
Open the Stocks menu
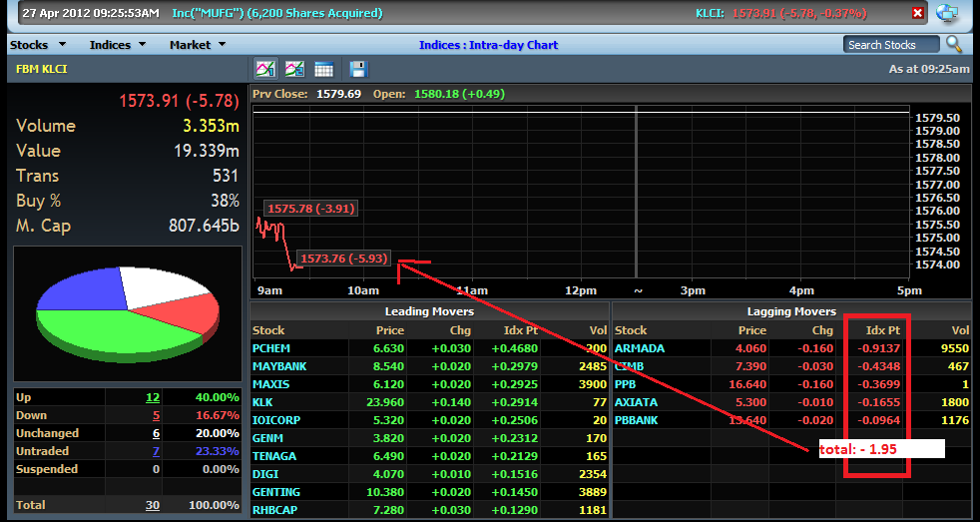29,45
